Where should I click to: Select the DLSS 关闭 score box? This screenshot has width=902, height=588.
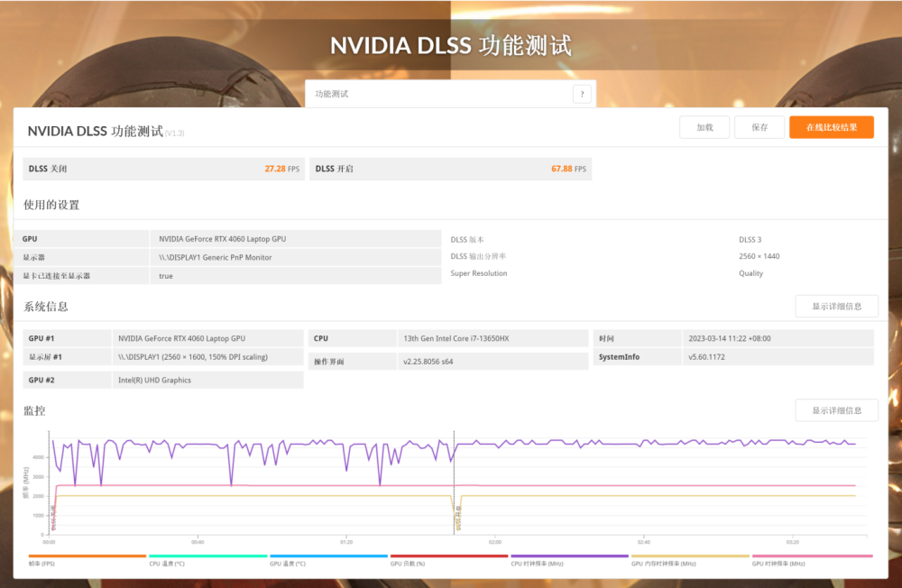point(163,169)
